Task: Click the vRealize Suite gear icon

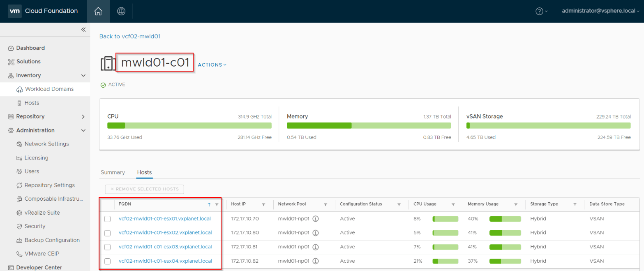Action: tap(19, 213)
